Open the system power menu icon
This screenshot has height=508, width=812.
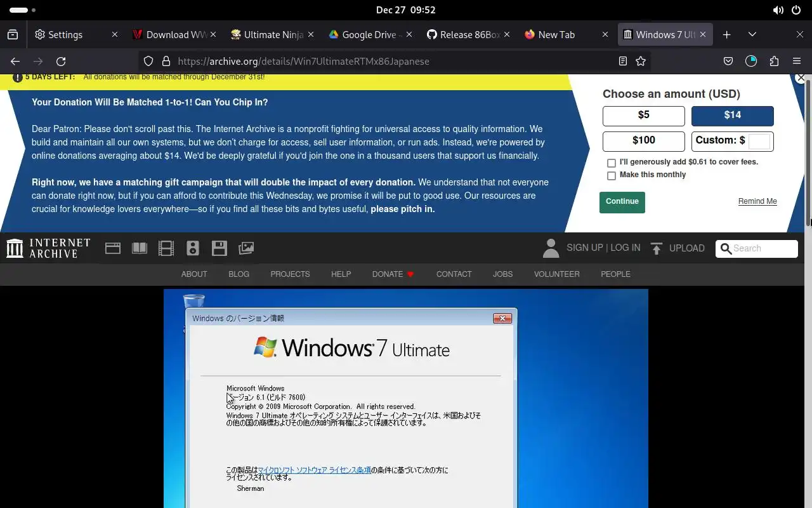point(796,10)
